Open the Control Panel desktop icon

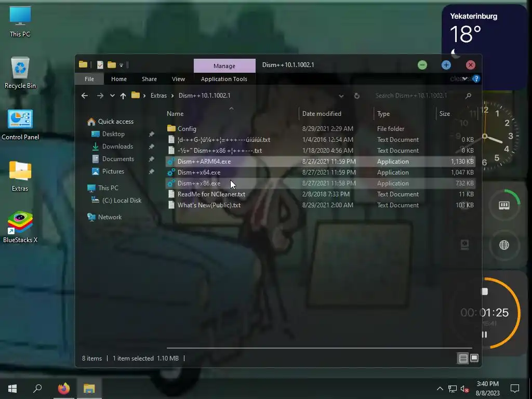point(20,125)
